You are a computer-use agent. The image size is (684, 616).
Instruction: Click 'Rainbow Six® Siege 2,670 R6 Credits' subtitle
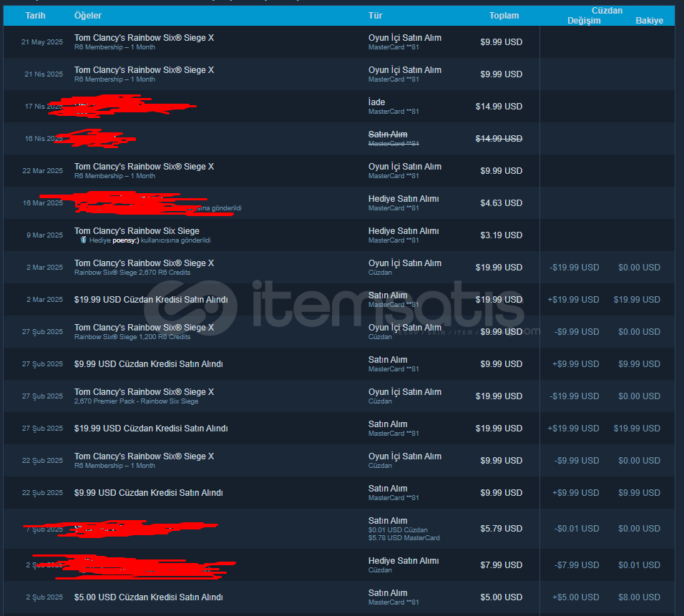click(x=132, y=273)
